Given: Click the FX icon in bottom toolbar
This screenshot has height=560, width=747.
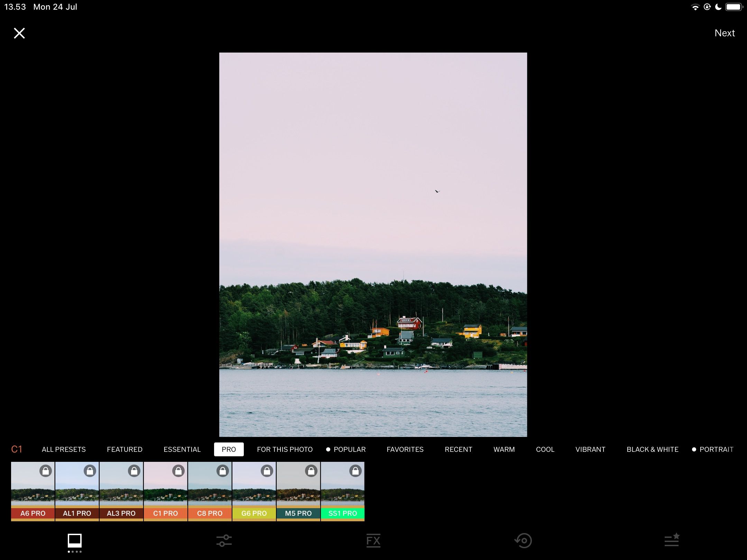Looking at the screenshot, I should click(x=373, y=540).
